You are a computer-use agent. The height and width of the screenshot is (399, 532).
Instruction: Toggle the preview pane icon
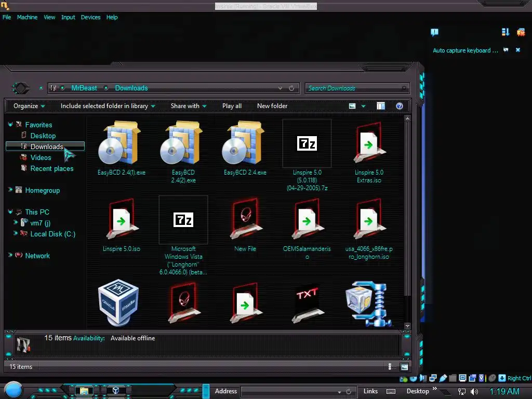[x=381, y=106]
